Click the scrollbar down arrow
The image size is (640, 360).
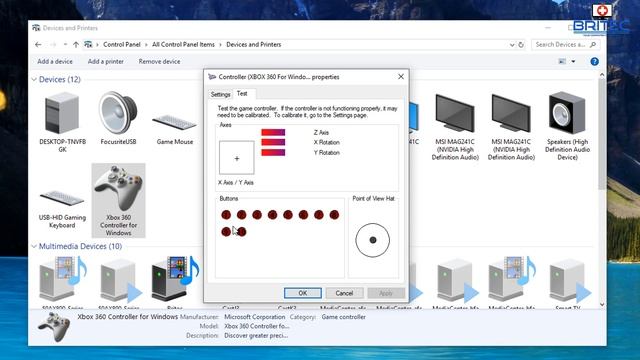(x=602, y=304)
